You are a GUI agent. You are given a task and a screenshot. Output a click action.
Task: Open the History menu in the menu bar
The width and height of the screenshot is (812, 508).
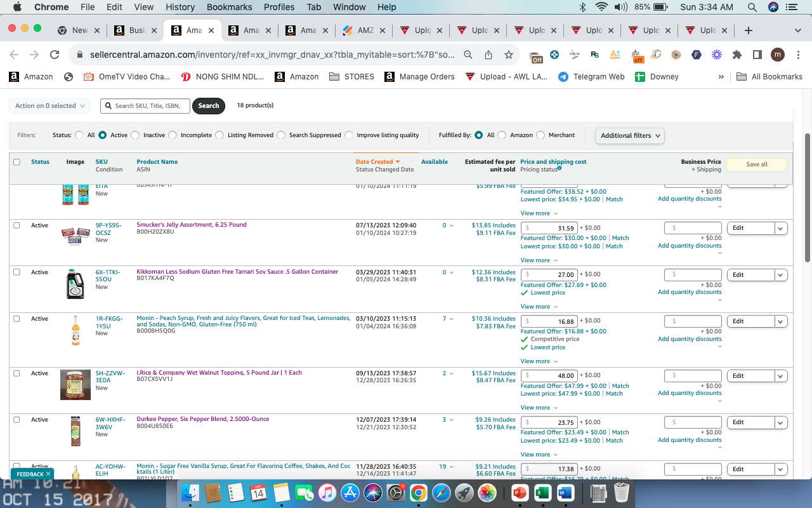coord(180,7)
